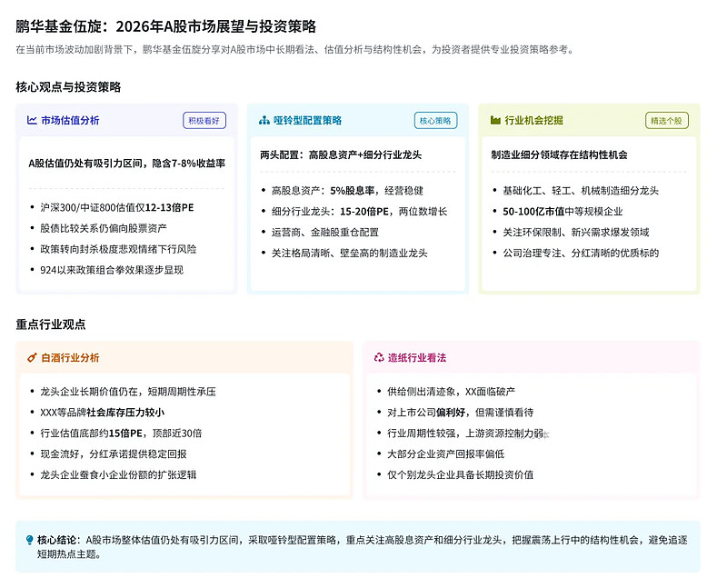
Task: Click the 核心结论 summary paragraph
Action: [362, 547]
